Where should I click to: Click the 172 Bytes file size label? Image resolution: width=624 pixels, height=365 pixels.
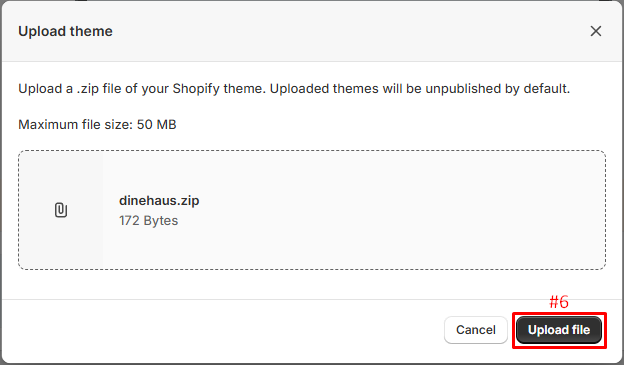pyautogui.click(x=148, y=221)
